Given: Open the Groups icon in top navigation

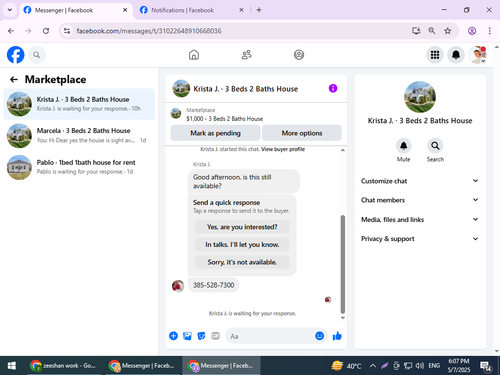Looking at the screenshot, I should tap(299, 55).
